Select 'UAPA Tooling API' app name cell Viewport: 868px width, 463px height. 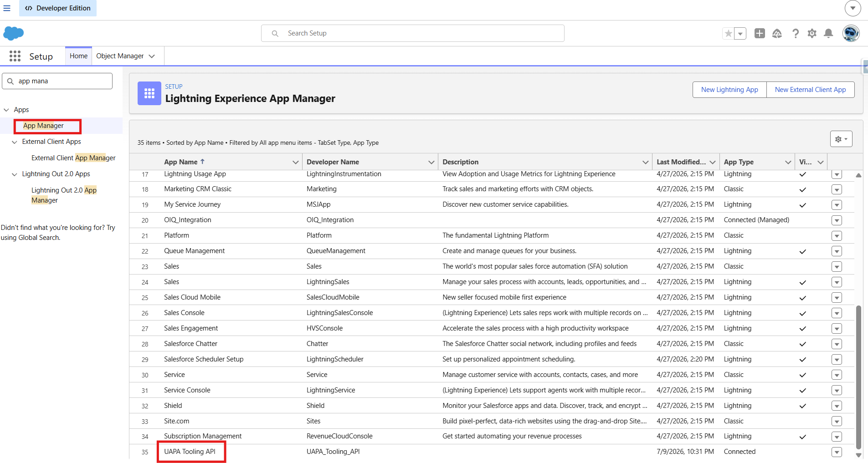coord(190,452)
